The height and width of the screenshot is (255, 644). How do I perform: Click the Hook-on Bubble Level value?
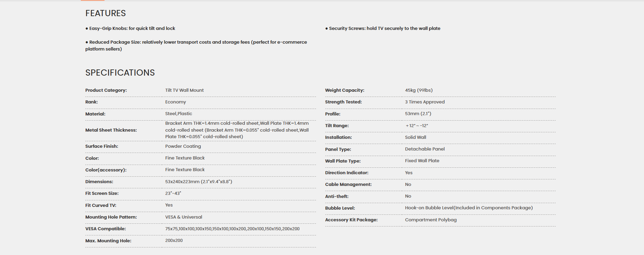[469, 208]
